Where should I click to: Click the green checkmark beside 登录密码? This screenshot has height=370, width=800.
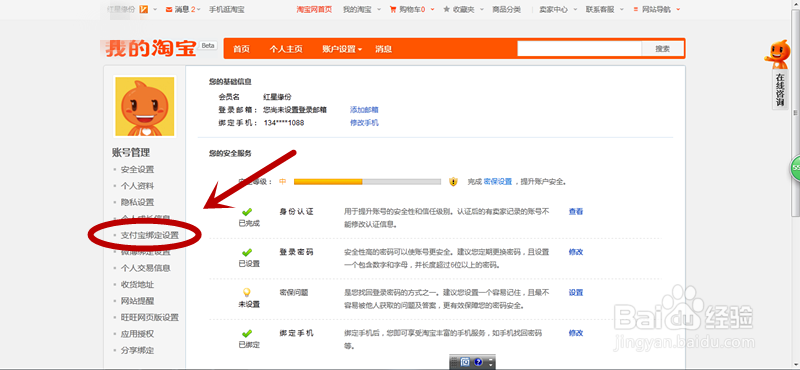247,252
